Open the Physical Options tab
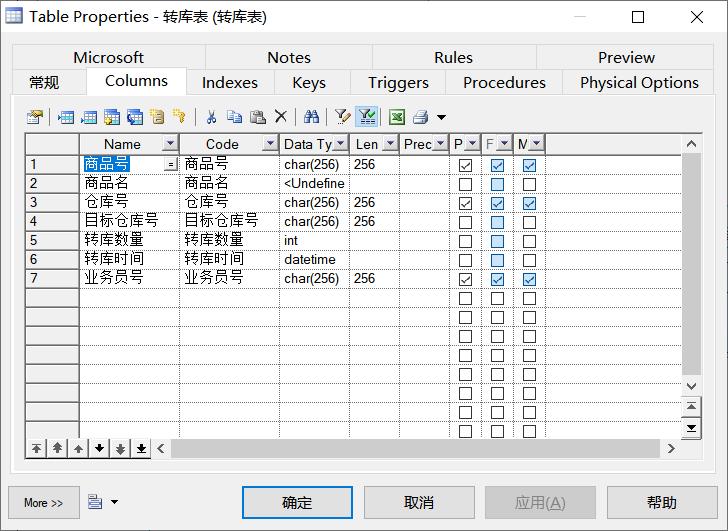This screenshot has height=531, width=728. point(639,83)
